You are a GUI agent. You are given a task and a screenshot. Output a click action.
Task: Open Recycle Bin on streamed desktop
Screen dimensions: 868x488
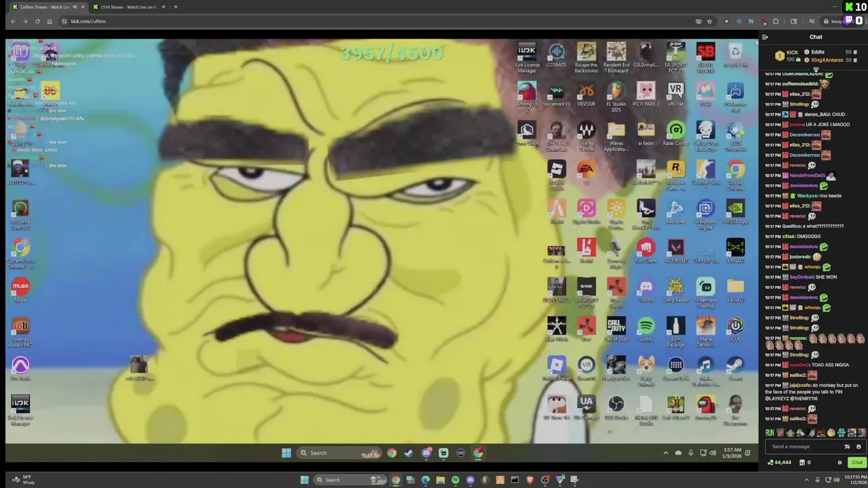click(x=735, y=56)
